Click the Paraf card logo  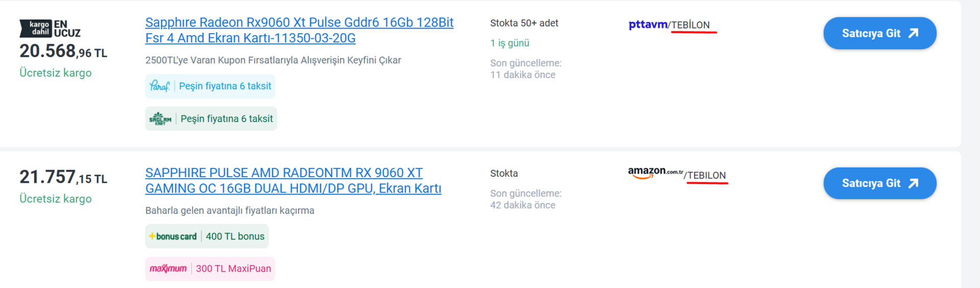159,86
